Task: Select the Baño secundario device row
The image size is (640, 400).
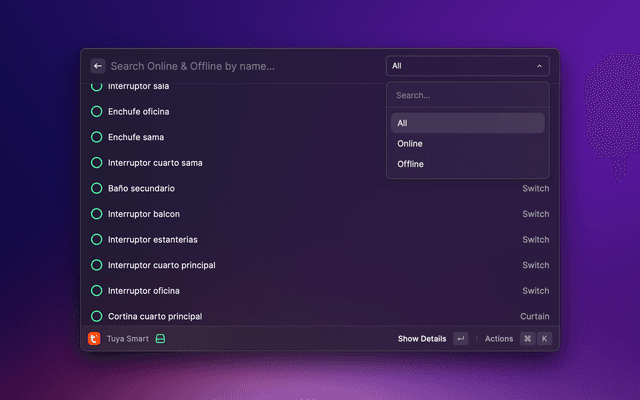Action: coord(141,188)
